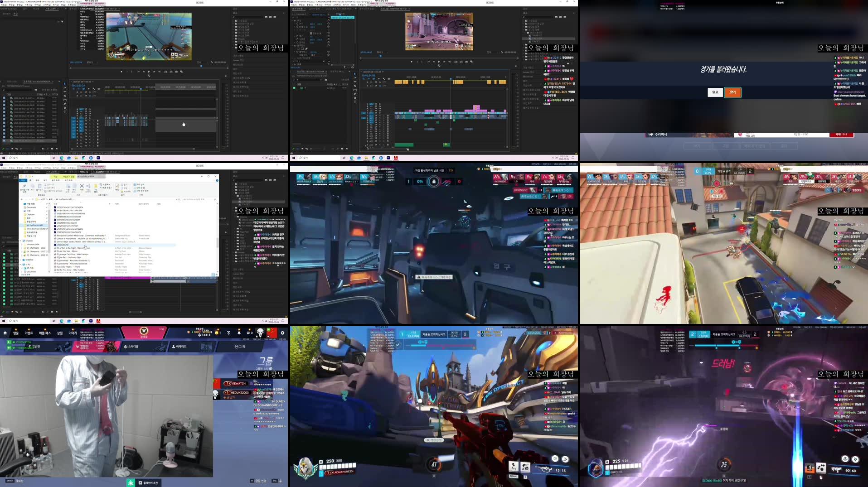This screenshot has width=868, height=487.
Task: Select 아케이드 game mode card in Overwatch
Action: (x=193, y=347)
